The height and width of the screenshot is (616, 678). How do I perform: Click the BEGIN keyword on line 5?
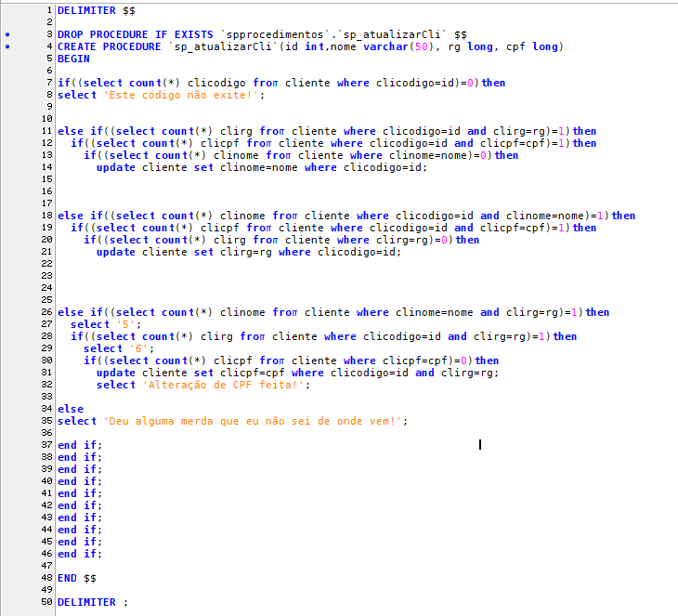tap(73, 59)
